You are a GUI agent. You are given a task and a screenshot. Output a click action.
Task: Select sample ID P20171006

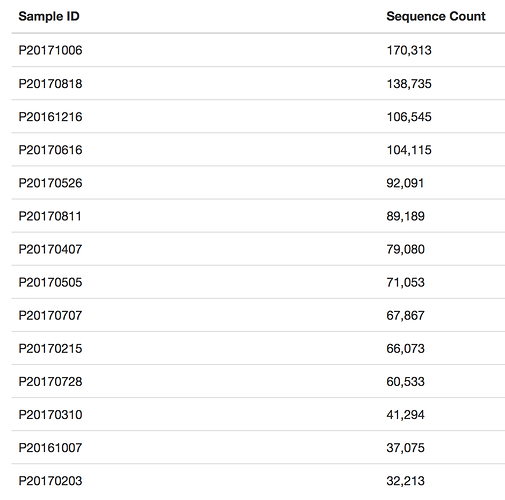[x=50, y=50]
